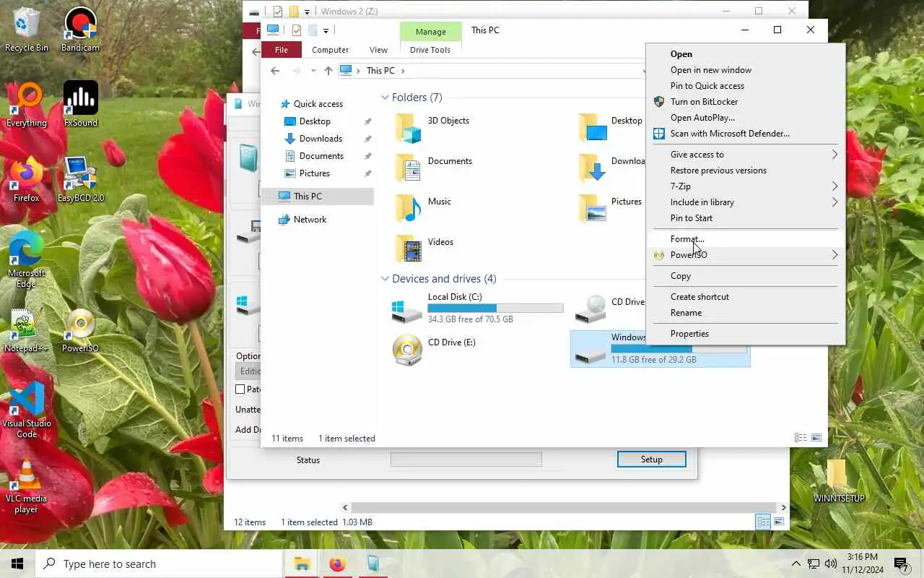
Task: Collapse the Devices and drives (4) group
Action: point(385,279)
